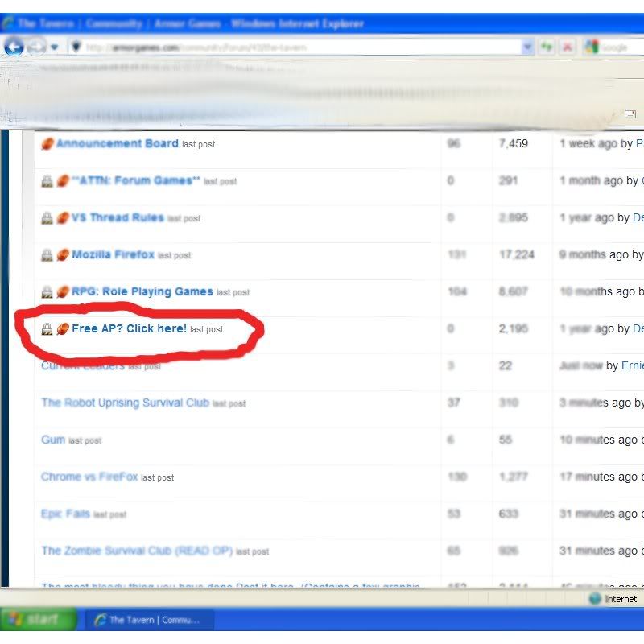
Task: Click lock icon on Mozilla Firefox row
Action: [x=47, y=255]
